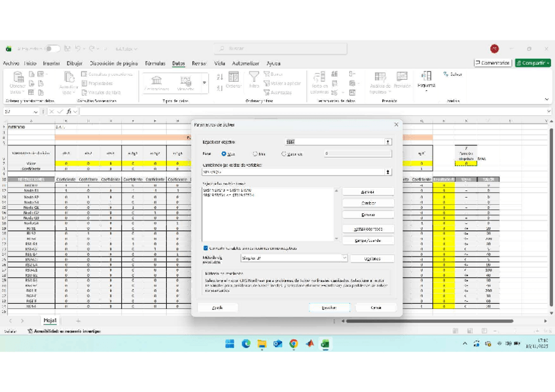Toggle the non-negative variables checkbox
Viewport: 555px width, 392px height.
(206, 249)
